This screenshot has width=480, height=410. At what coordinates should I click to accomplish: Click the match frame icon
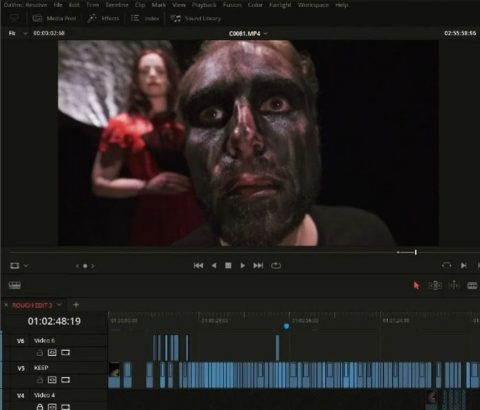446,266
